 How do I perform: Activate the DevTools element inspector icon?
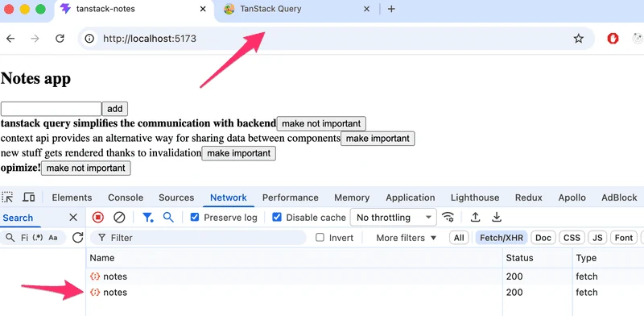(7, 197)
